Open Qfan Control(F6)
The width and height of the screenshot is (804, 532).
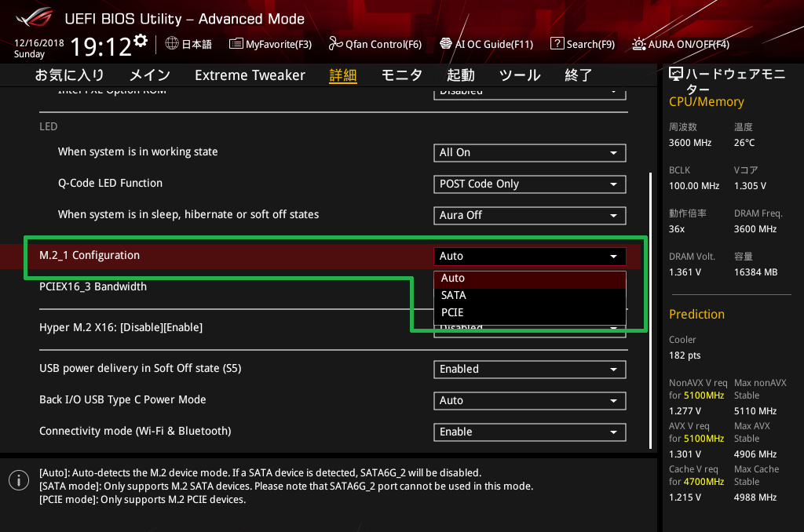click(375, 44)
